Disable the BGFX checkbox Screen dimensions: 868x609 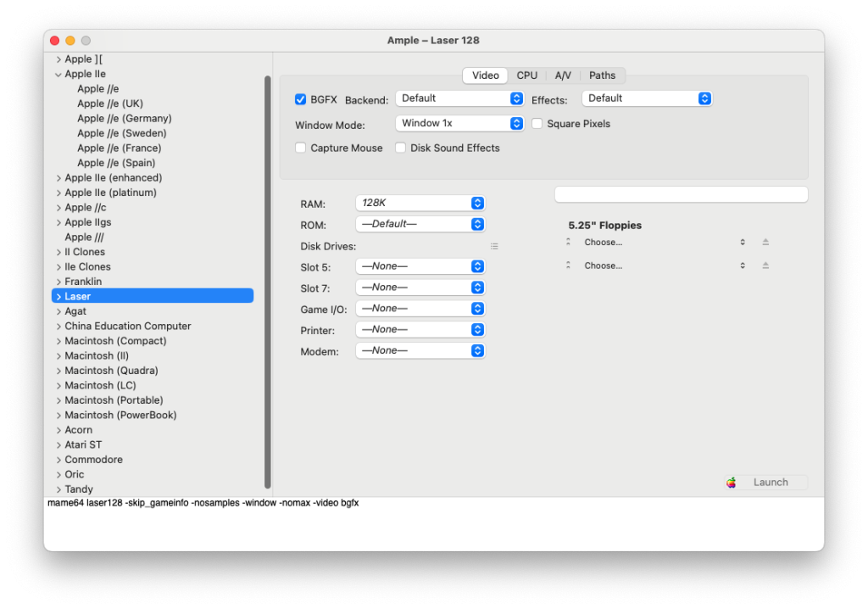300,98
